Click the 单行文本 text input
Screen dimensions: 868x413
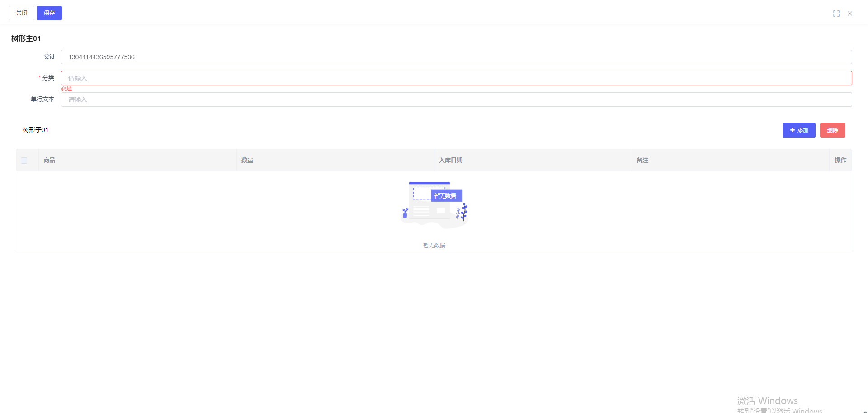point(456,100)
